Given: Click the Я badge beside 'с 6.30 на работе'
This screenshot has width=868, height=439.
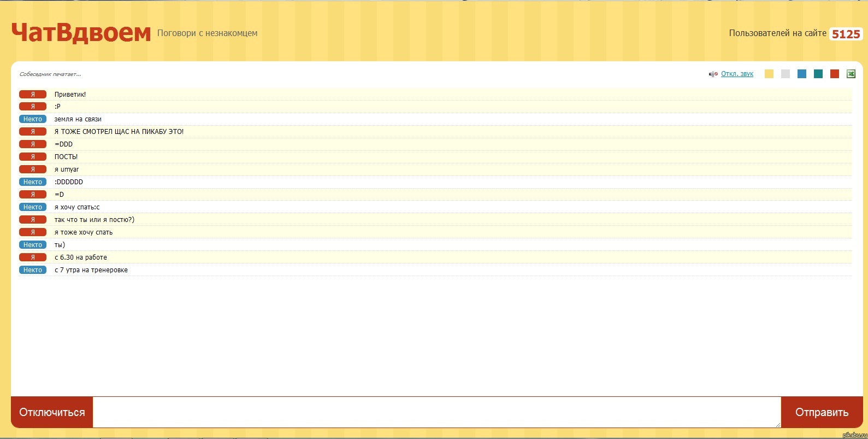Looking at the screenshot, I should (33, 257).
